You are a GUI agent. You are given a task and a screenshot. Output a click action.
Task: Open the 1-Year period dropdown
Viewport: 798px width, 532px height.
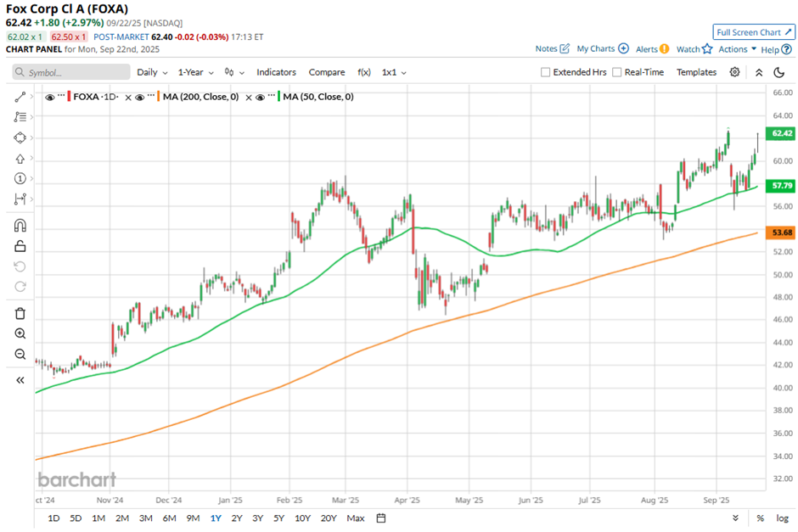pos(195,73)
